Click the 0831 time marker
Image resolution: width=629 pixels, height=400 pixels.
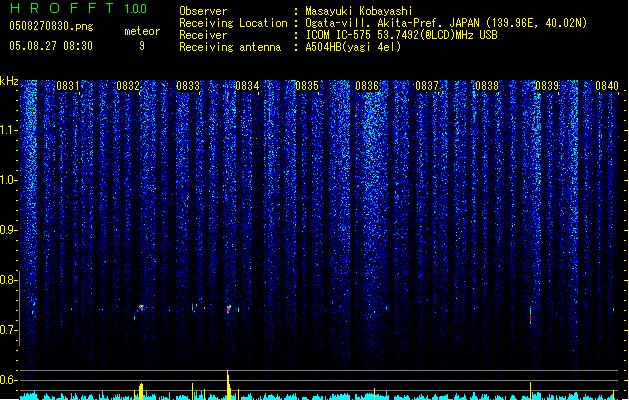68,86
